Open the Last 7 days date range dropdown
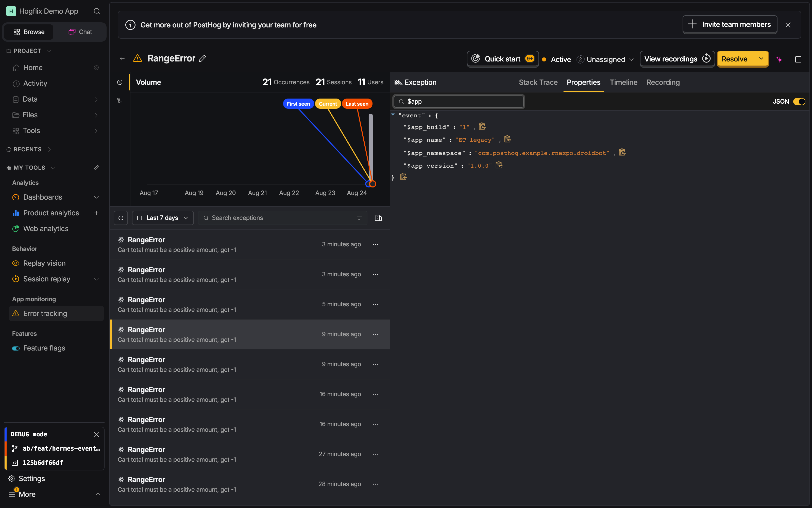This screenshot has height=508, width=812. [x=163, y=218]
